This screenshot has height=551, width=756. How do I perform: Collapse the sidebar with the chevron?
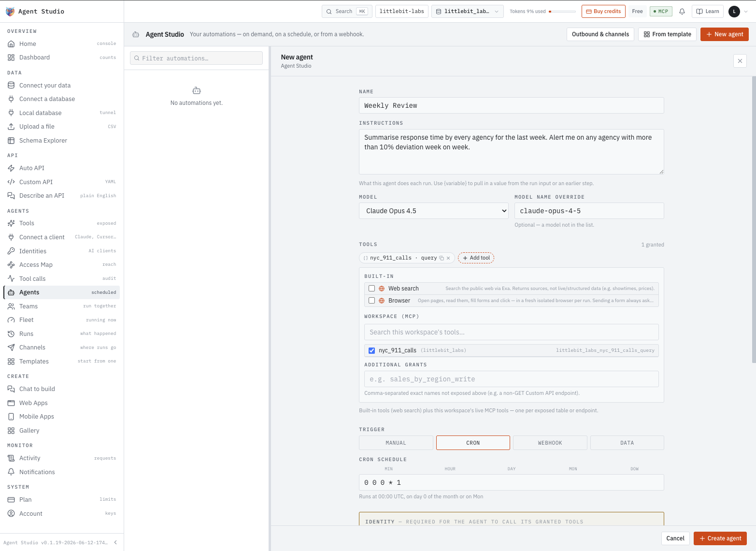pos(115,542)
